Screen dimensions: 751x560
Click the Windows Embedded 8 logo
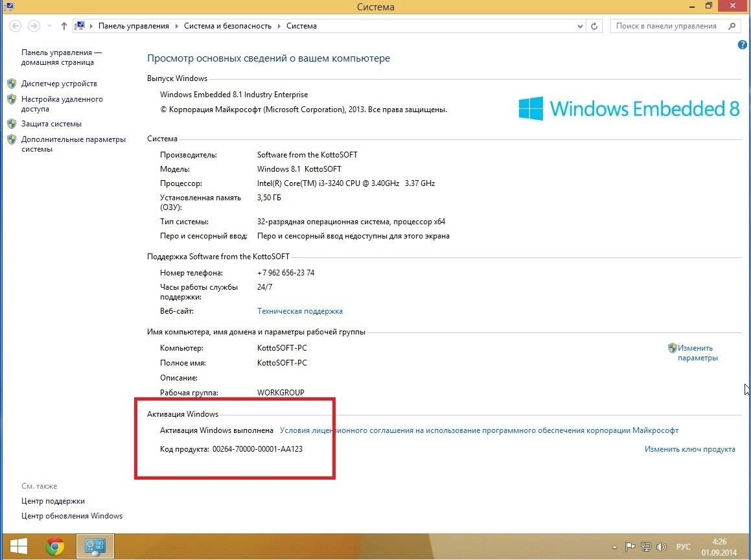629,108
